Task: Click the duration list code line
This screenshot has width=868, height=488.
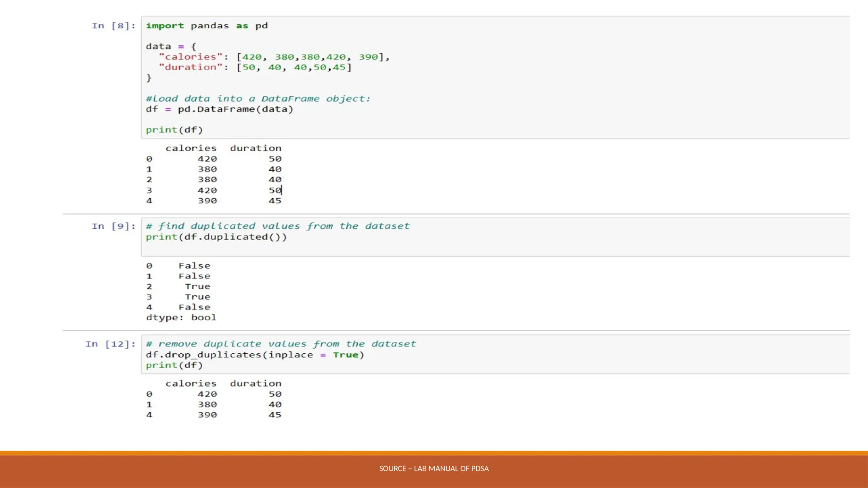Action: click(x=255, y=67)
